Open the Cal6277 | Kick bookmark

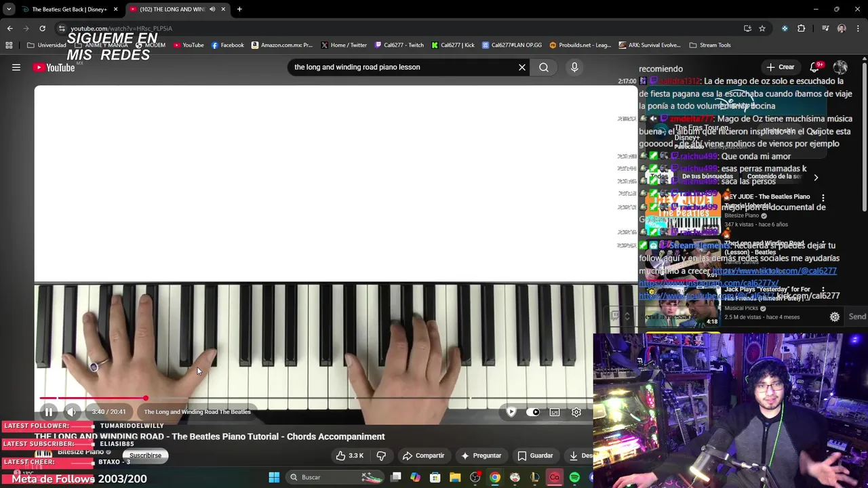[452, 45]
